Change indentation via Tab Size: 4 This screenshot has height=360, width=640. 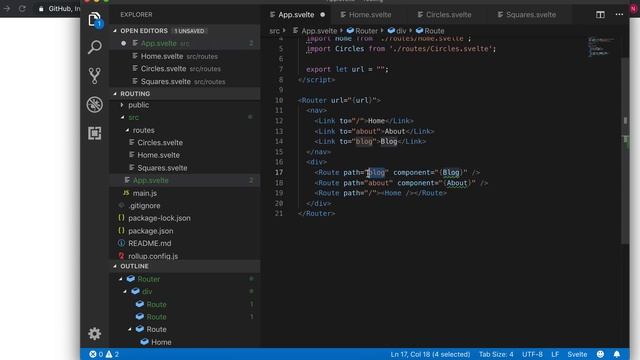pyautogui.click(x=496, y=354)
